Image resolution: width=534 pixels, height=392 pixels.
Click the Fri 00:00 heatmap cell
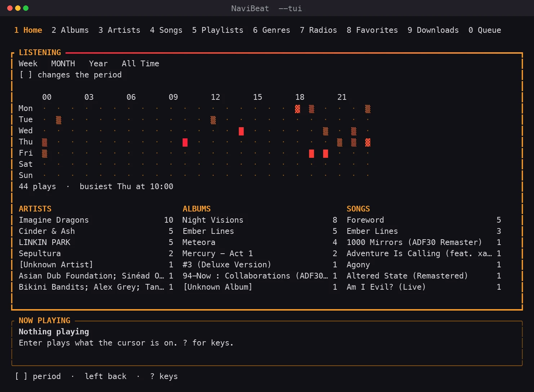44,153
